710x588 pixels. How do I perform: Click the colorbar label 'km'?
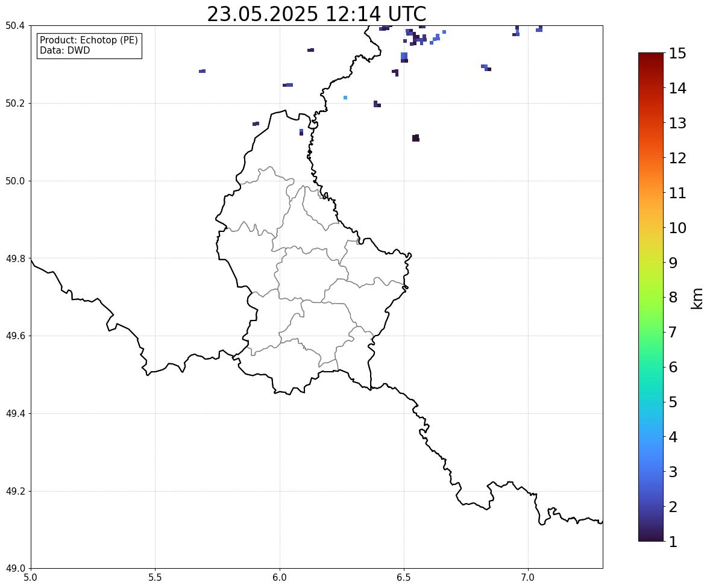[x=697, y=298]
